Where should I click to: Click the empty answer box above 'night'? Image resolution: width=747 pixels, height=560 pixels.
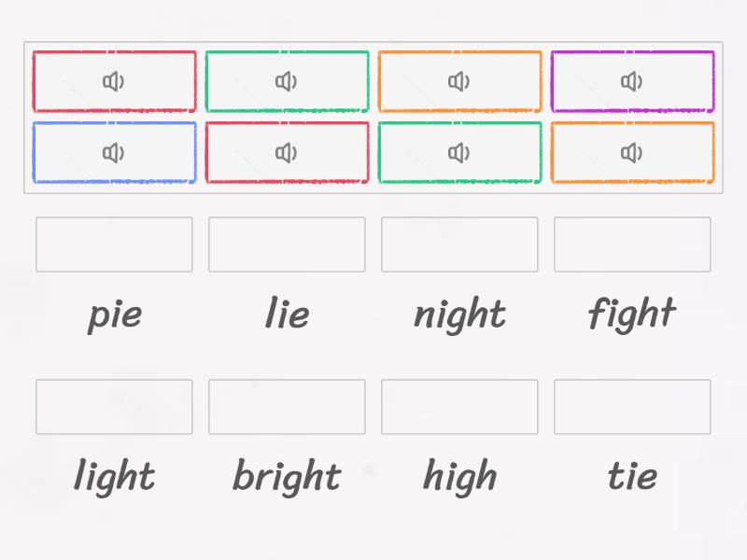459,245
